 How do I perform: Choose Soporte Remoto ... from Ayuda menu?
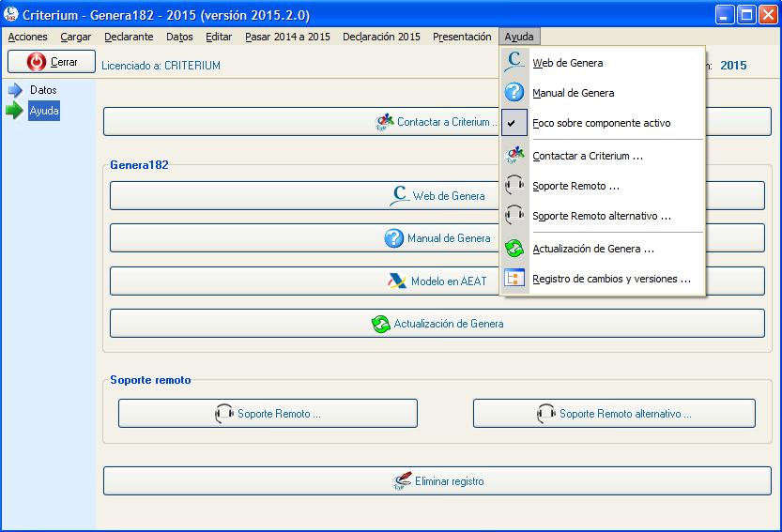pyautogui.click(x=603, y=186)
